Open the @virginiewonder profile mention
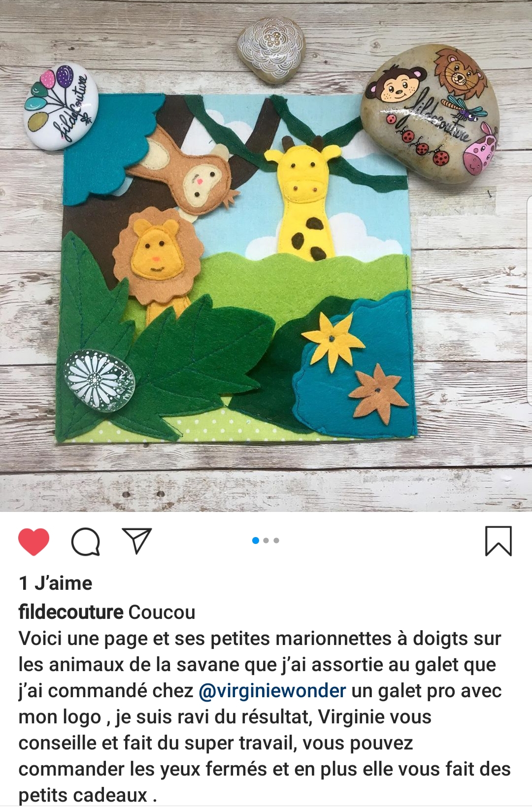The height and width of the screenshot is (811, 532). click(272, 691)
